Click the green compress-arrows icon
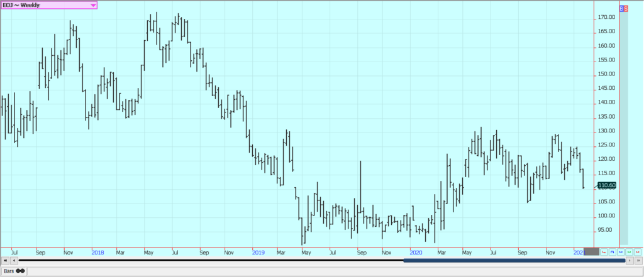Viewport: 644px width, 277px height. pyautogui.click(x=629, y=252)
